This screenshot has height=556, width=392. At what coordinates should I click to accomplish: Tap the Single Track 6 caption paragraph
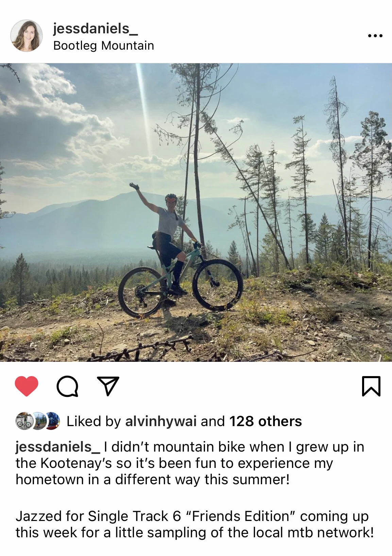[195, 524]
